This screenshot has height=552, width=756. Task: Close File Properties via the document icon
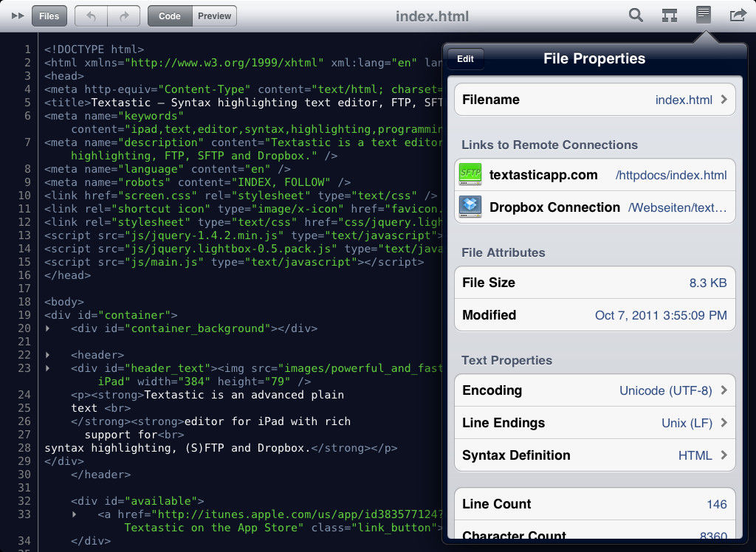704,15
